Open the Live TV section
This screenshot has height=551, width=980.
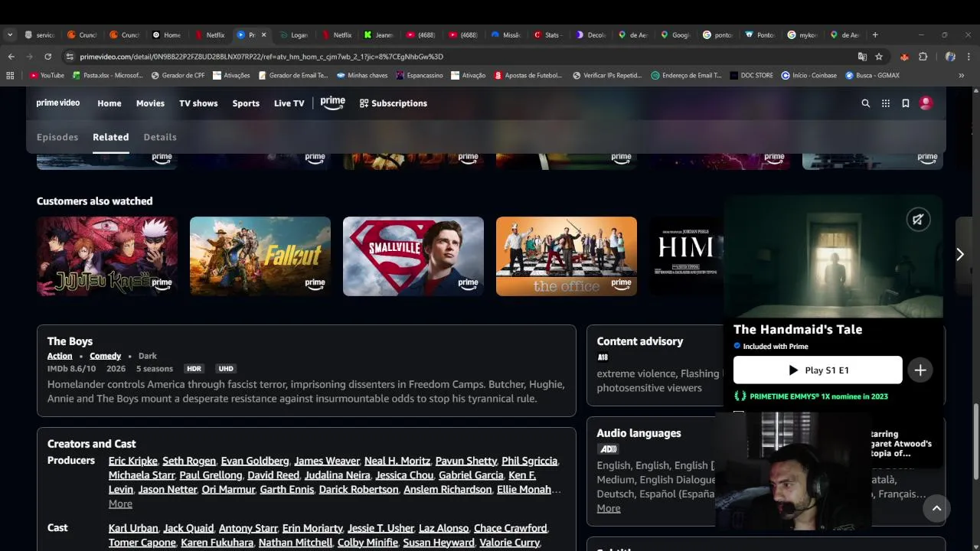pyautogui.click(x=289, y=103)
